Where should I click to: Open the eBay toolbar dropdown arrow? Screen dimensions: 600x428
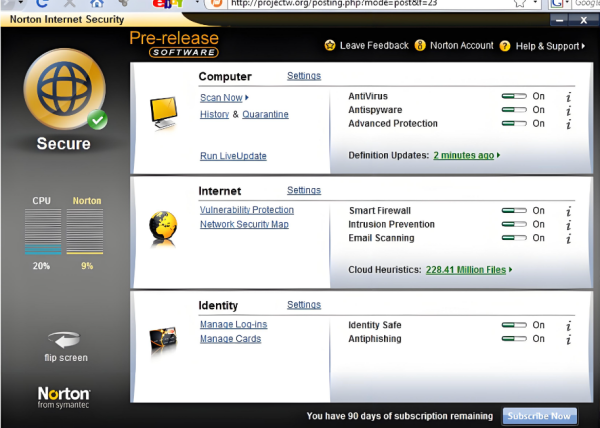[197, 3]
